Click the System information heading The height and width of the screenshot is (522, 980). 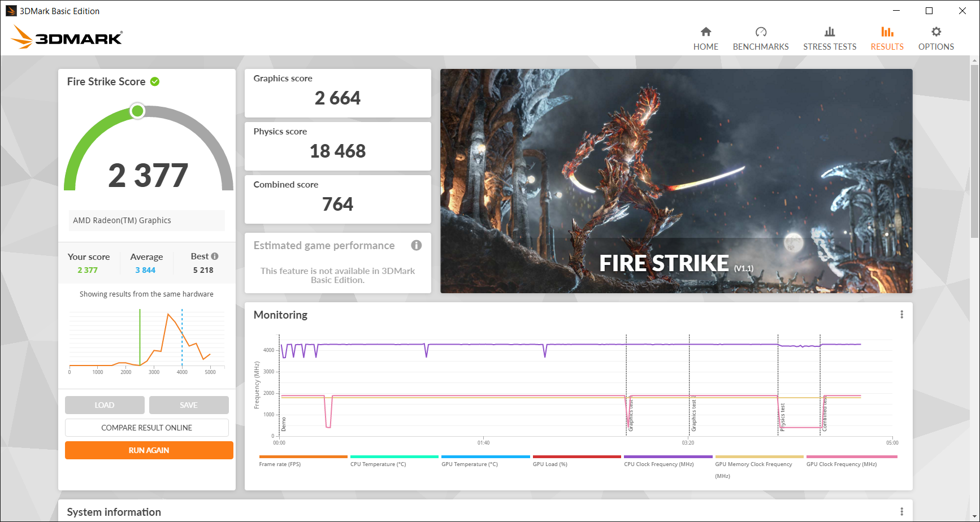coord(114,512)
